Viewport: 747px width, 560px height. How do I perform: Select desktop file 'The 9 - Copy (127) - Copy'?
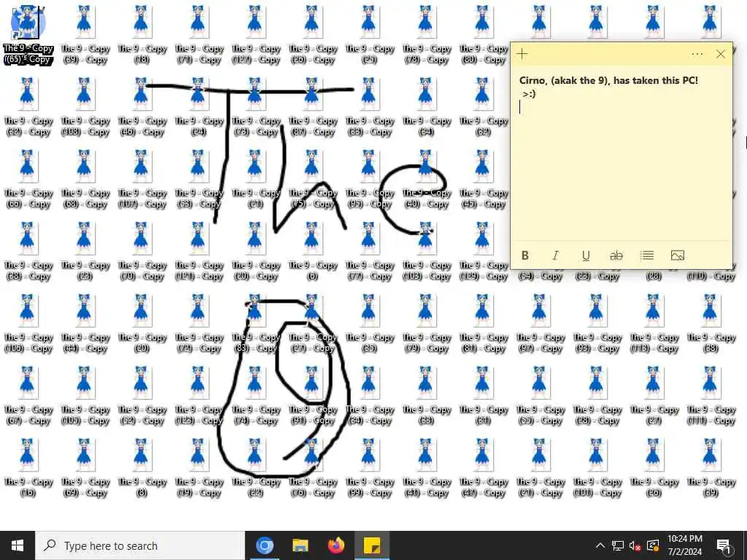click(255, 34)
